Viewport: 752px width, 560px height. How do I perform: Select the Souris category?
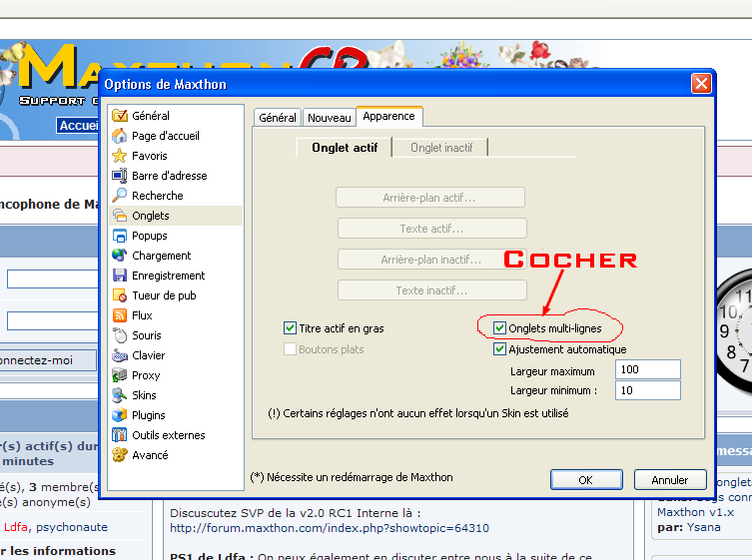click(146, 335)
